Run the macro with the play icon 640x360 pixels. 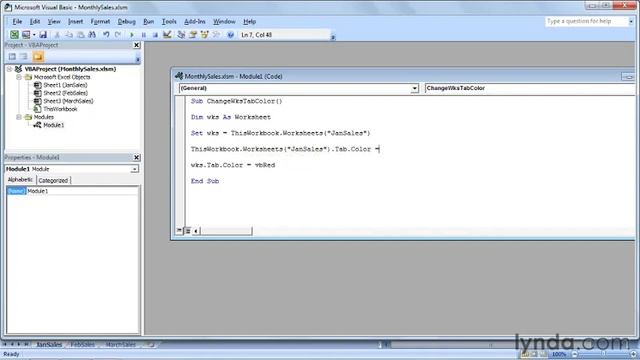131,35
